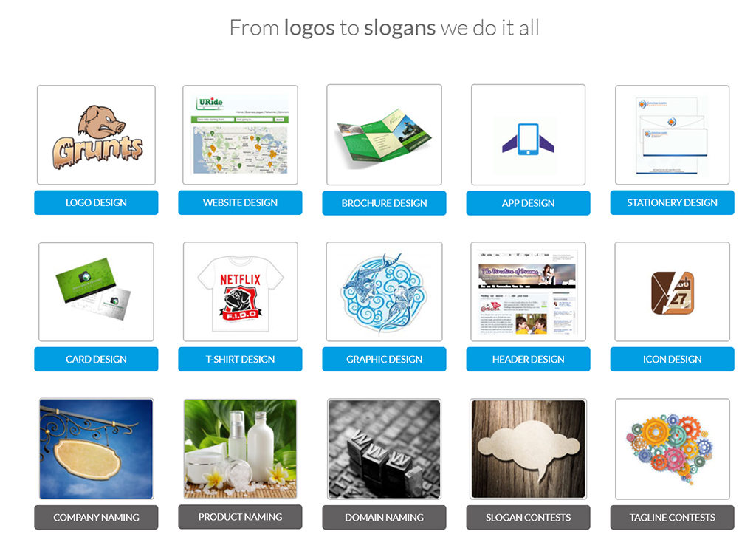Select the ICON DESIGN button

tap(672, 360)
